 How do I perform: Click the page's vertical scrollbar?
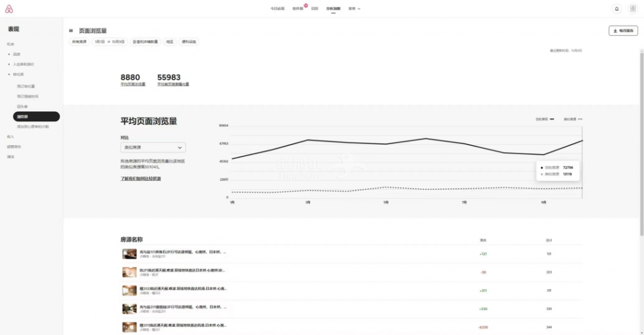coord(641,144)
